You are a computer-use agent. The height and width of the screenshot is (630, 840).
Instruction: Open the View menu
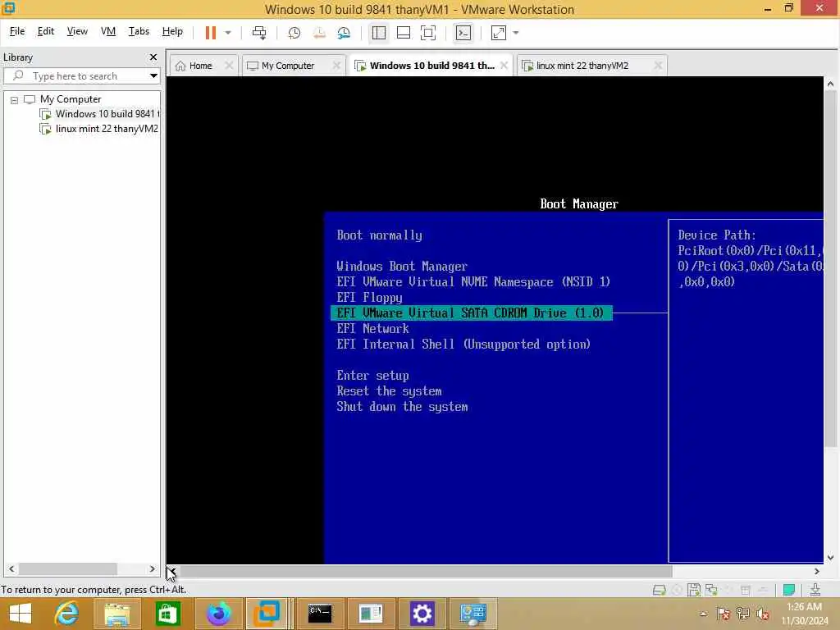(77, 31)
